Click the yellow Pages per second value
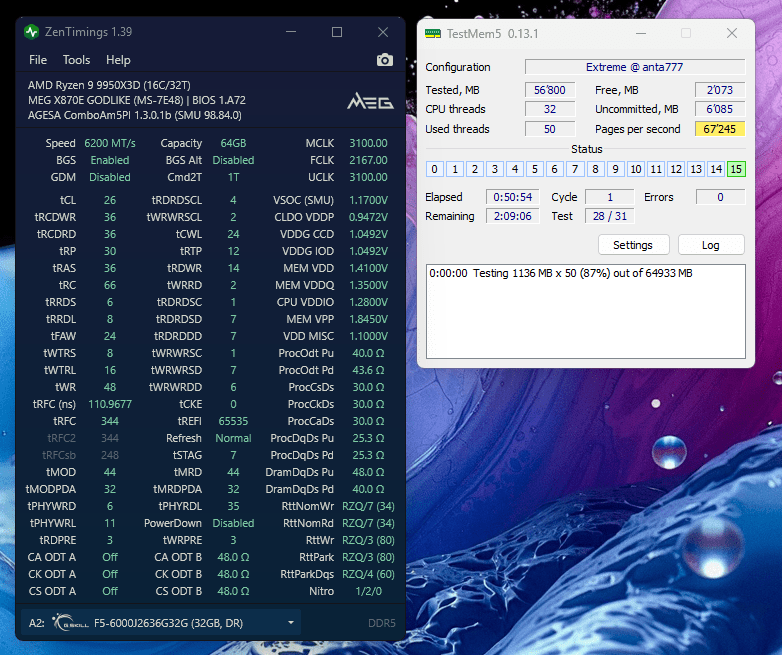This screenshot has height=655, width=782. tap(720, 129)
